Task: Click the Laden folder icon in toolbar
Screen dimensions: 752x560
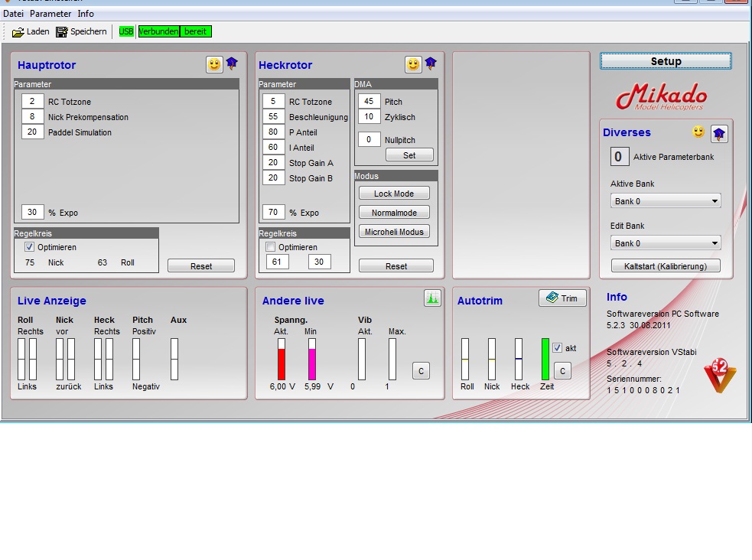Action: tap(18, 31)
